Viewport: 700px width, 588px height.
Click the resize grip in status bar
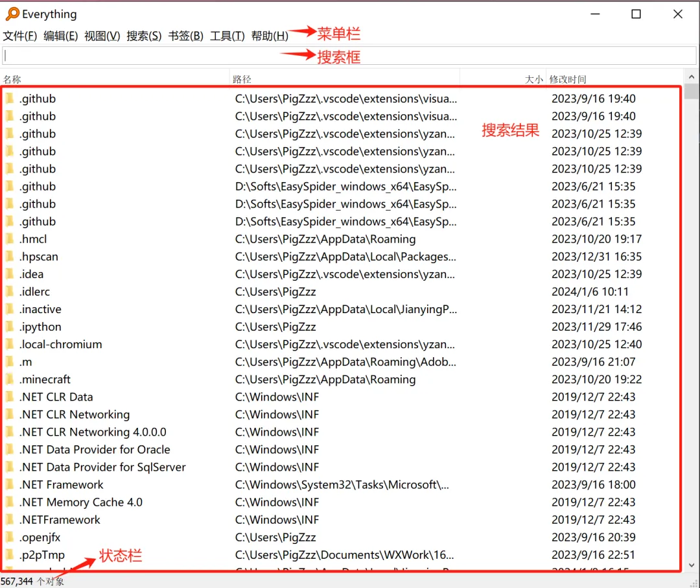point(694,582)
